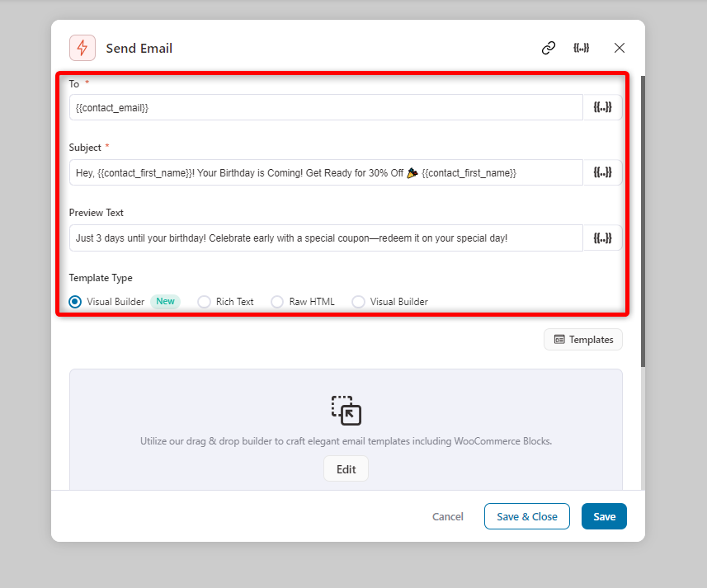Image resolution: width=707 pixels, height=588 pixels.
Task: Close the Send Email dialog
Action: point(619,48)
